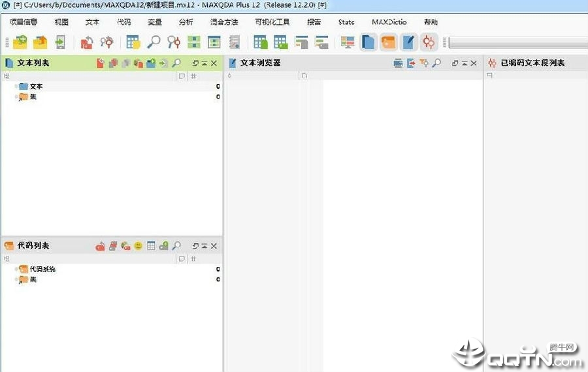Click the red stacked documents icon in 文本列表
Viewport: 588px width, 372px height.
click(113, 63)
